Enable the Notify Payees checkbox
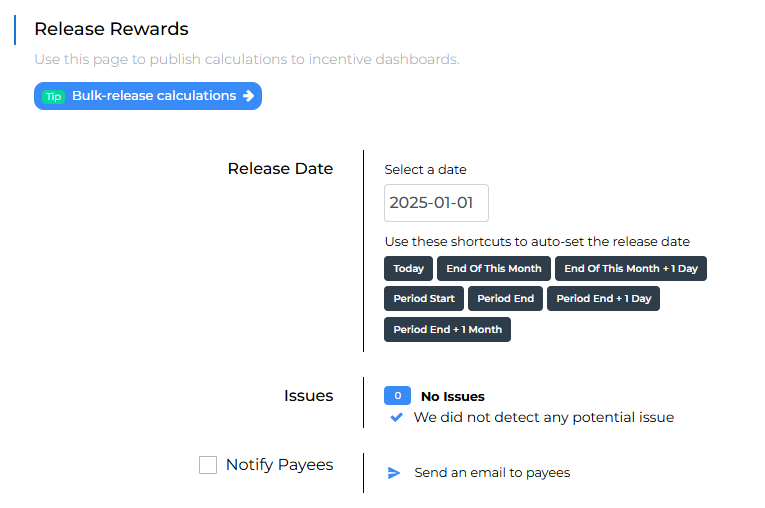The height and width of the screenshot is (508, 765). coord(208,465)
